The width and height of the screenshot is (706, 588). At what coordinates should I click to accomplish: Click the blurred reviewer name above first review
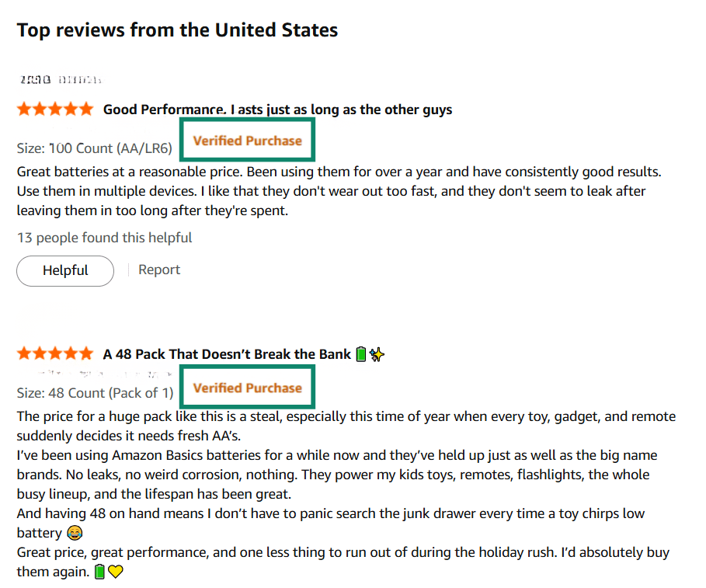pos(60,79)
